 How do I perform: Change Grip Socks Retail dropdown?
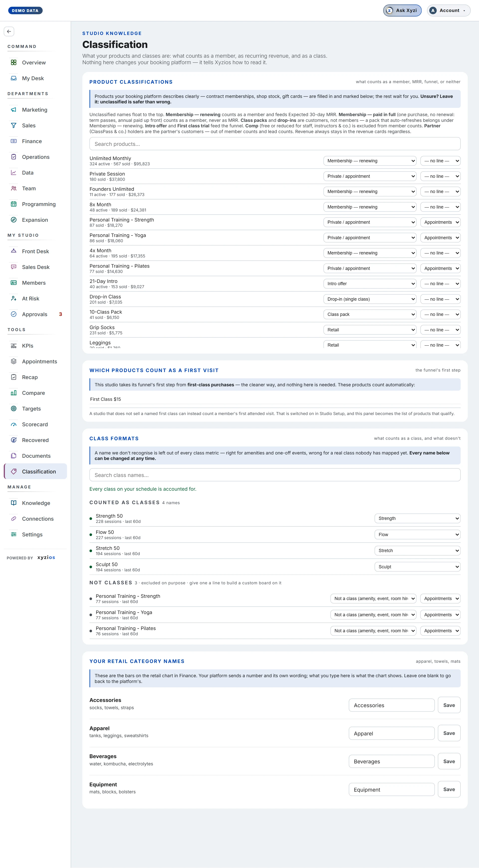(369, 330)
